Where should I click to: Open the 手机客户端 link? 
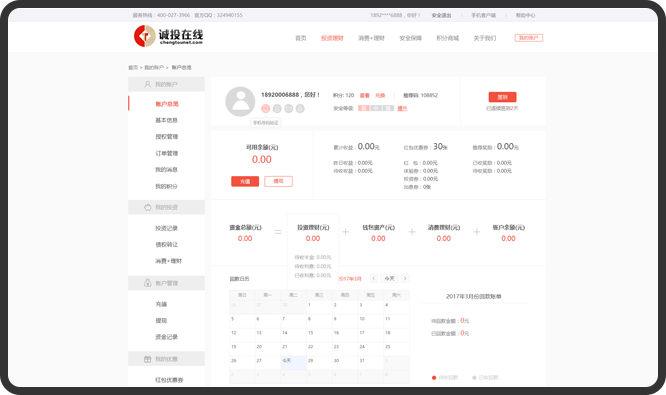[x=483, y=15]
